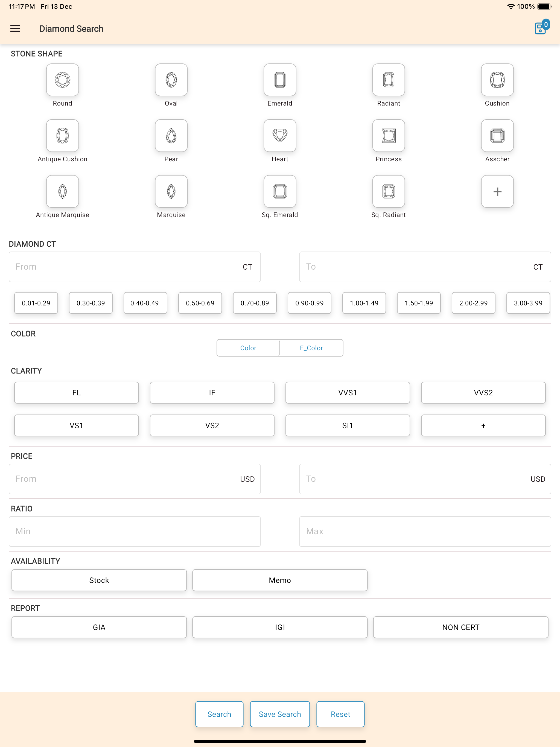Focus the Diamond CT To field
The width and height of the screenshot is (560, 747).
(425, 267)
